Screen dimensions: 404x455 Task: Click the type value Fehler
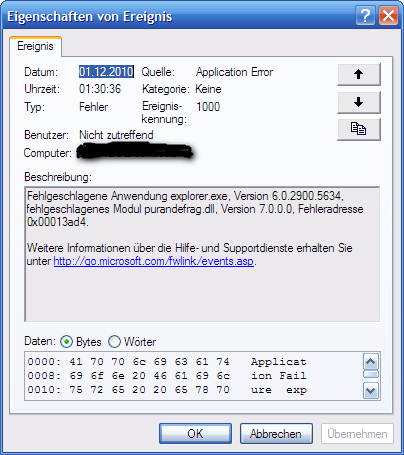point(94,107)
